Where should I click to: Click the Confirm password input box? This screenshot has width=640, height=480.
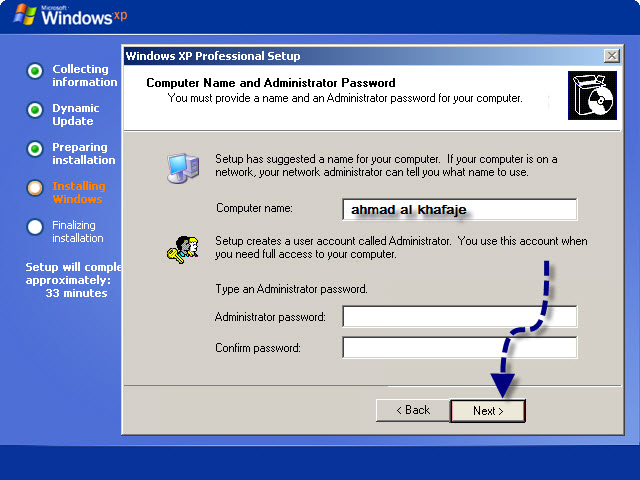click(x=459, y=348)
